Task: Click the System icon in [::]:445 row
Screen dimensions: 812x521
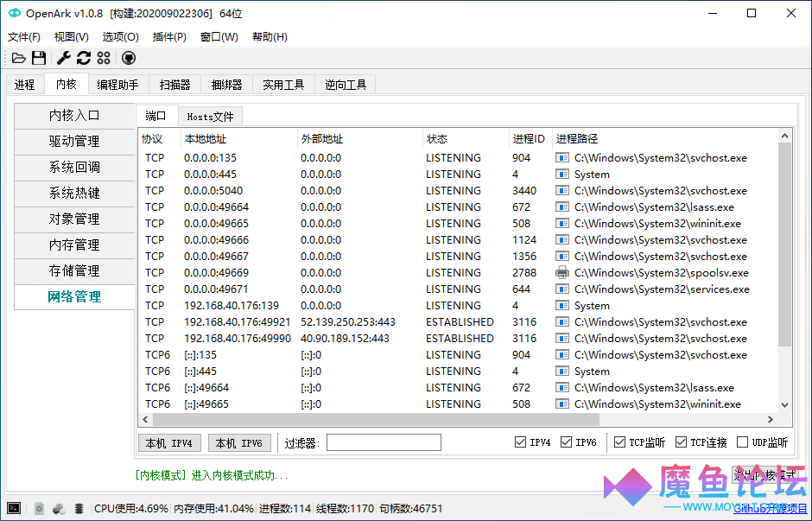Action: click(x=561, y=372)
